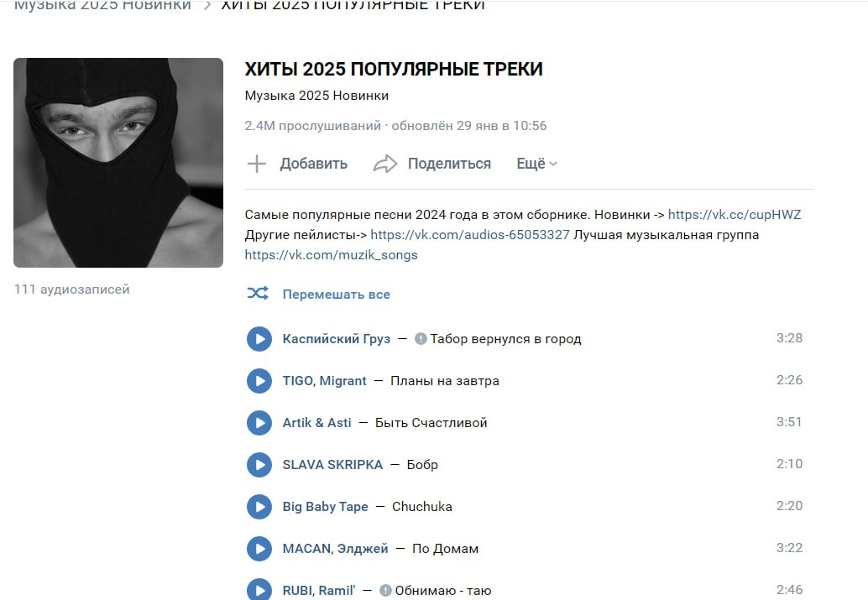Click the shuffle icon beside Перемешать все
Viewport: 868px width, 600px height.
coord(258,294)
